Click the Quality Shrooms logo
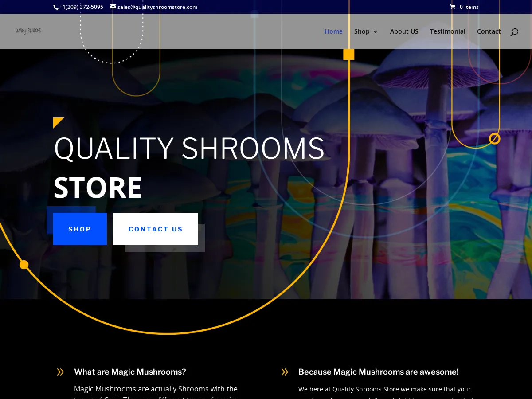The image size is (532, 399). tap(28, 31)
